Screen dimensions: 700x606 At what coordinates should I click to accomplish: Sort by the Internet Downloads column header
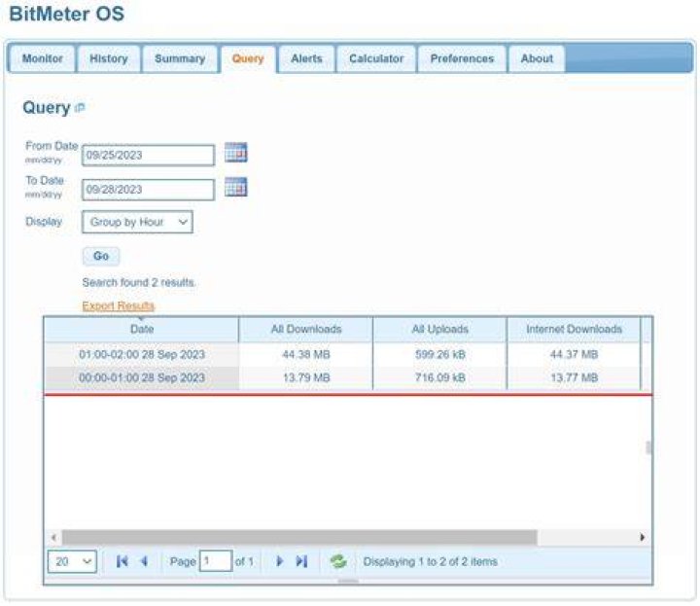pos(574,330)
